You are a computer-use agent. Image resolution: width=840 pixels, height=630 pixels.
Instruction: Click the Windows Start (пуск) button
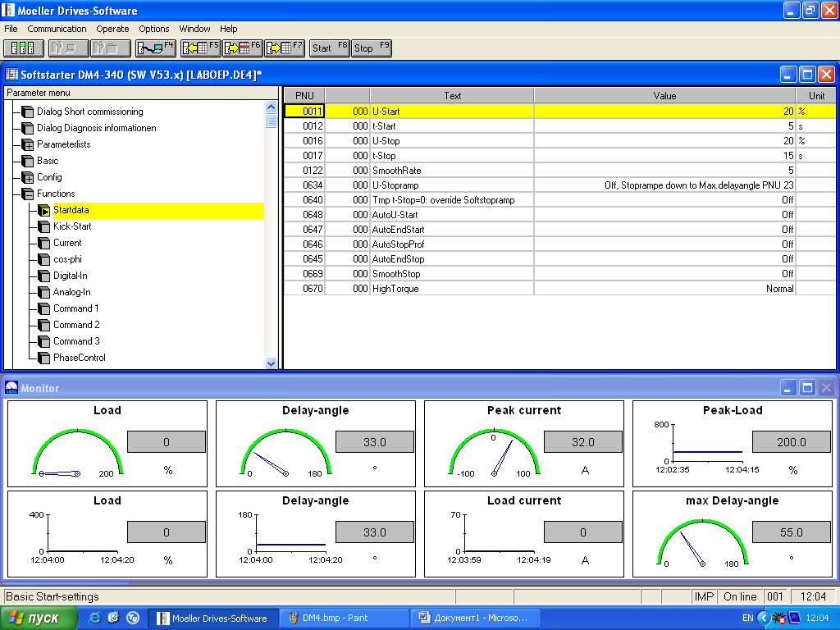point(39,619)
